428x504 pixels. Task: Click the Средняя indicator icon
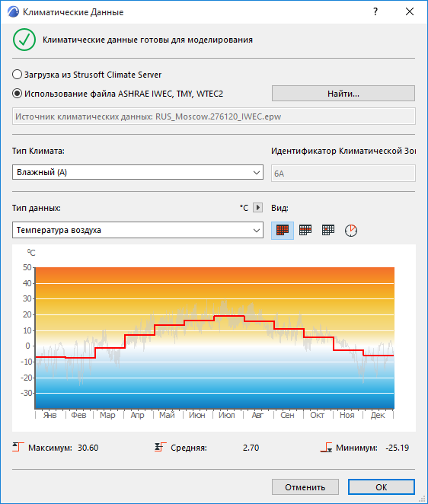[x=160, y=447]
